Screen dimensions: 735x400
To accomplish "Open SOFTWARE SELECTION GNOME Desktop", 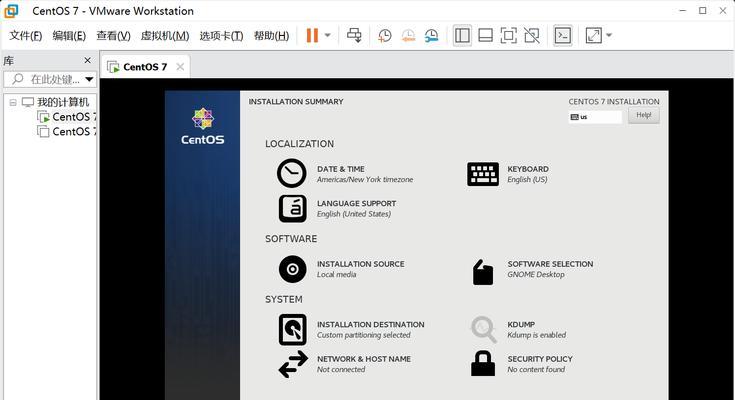I will tap(550, 269).
